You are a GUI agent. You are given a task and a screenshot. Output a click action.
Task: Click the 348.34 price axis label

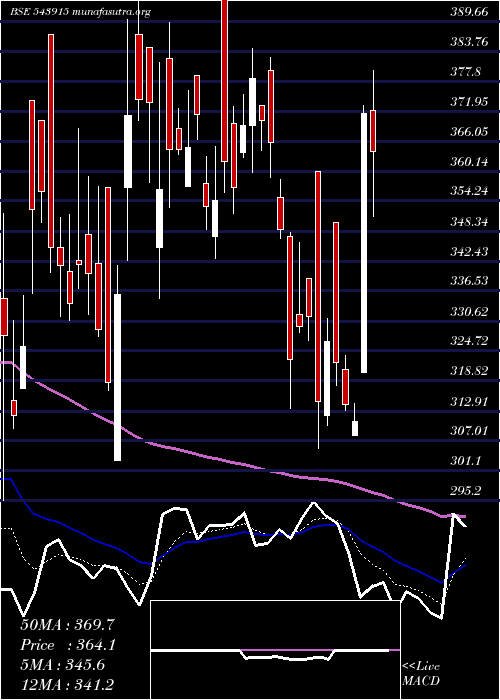(x=469, y=222)
